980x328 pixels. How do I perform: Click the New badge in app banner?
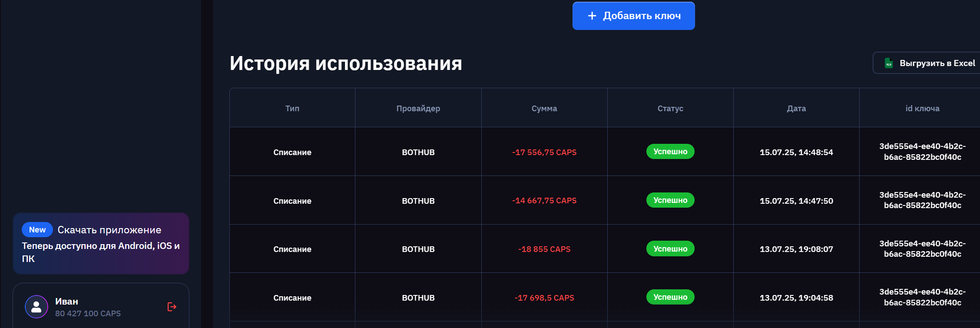pos(37,230)
